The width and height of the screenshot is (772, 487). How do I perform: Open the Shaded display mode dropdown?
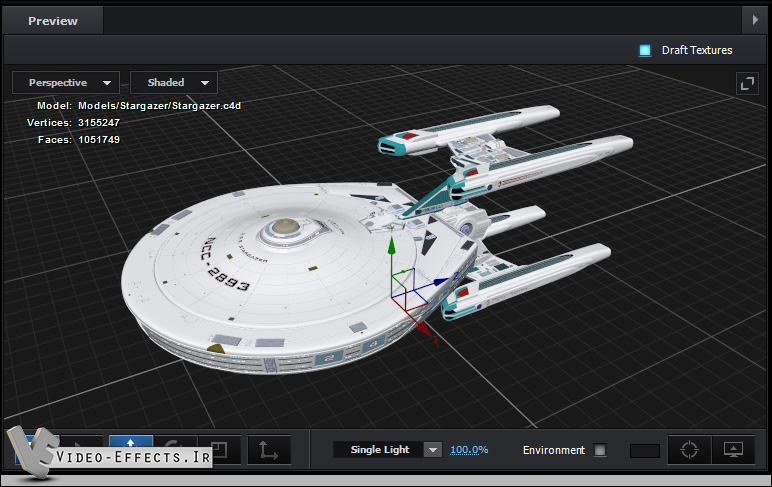coord(174,83)
